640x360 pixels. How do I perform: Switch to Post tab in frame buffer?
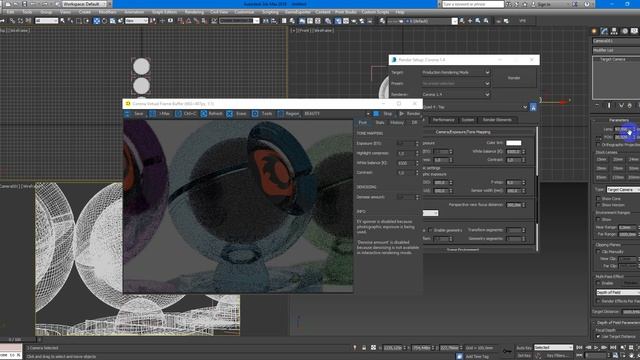(x=362, y=122)
